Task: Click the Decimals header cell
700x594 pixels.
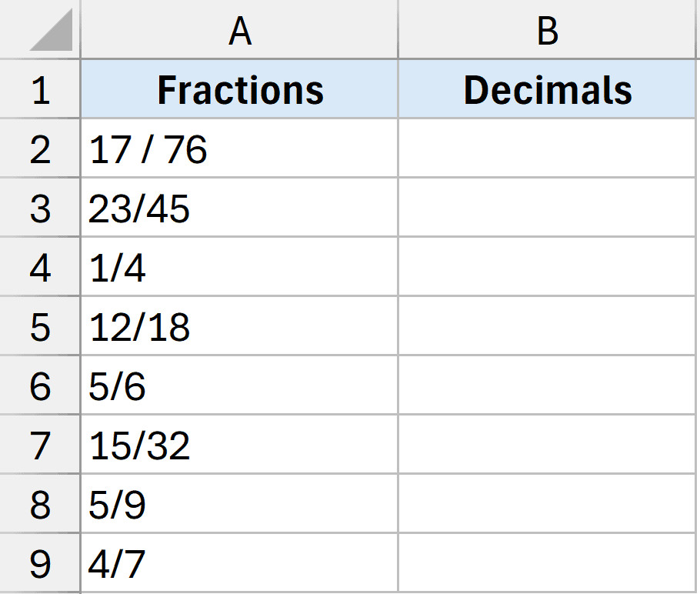Action: [x=547, y=90]
